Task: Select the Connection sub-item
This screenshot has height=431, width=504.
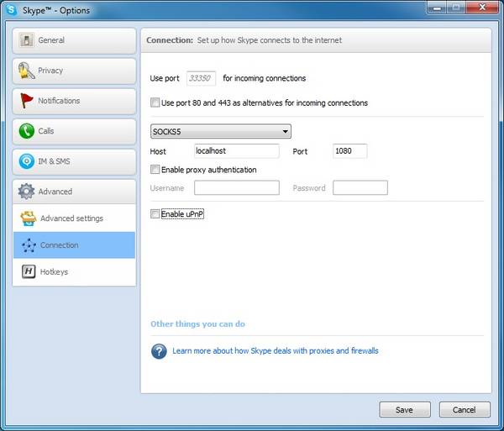Action: click(74, 245)
